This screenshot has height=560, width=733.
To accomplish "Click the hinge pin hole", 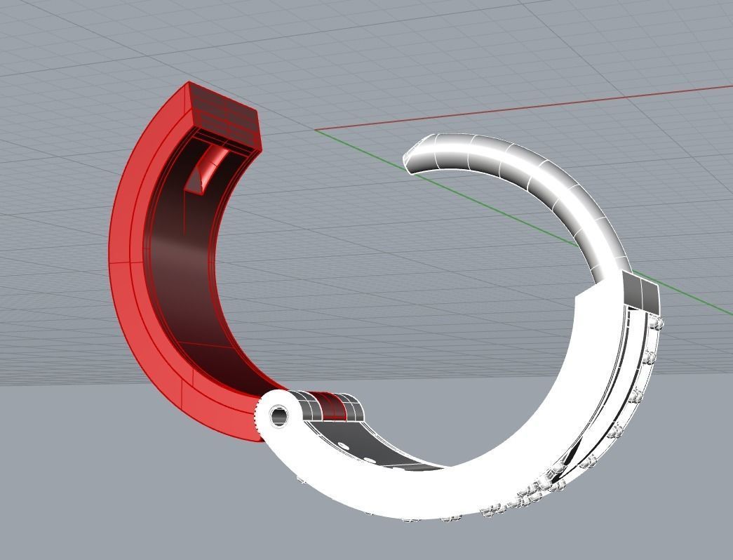I will pyautogui.click(x=279, y=416).
